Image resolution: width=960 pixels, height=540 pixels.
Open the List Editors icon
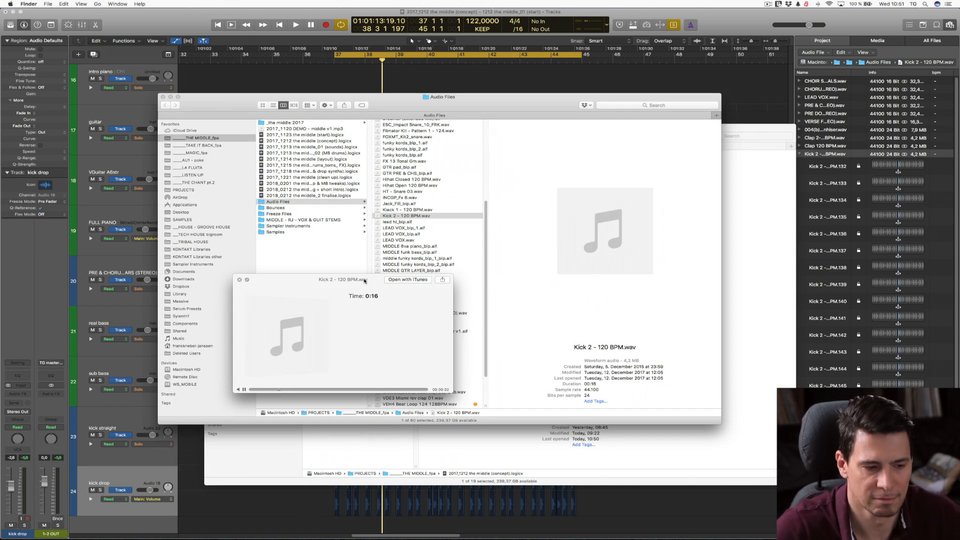(909, 25)
